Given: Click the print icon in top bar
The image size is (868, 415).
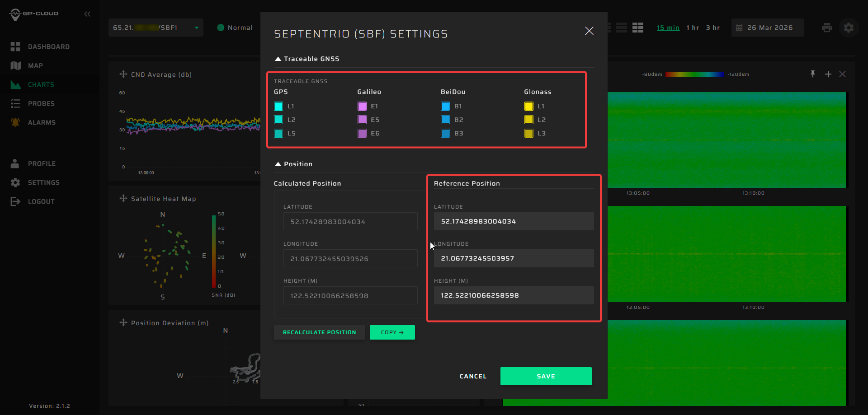Looking at the screenshot, I should 827,28.
